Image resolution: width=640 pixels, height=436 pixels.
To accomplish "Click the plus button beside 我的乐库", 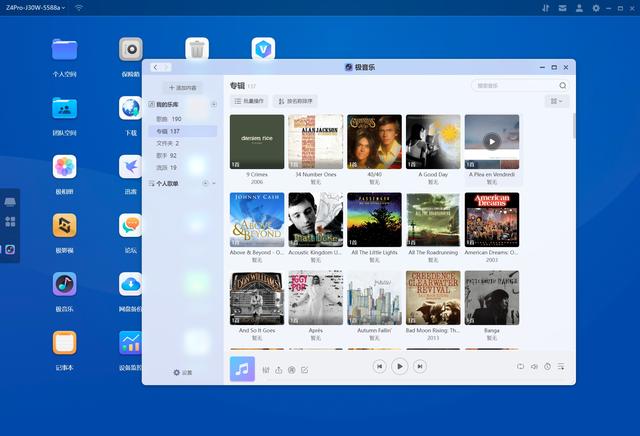I will click(214, 105).
